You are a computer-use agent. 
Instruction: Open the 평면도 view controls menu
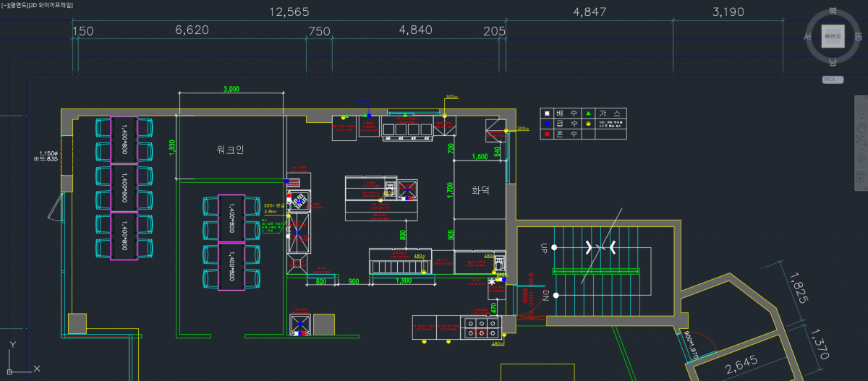[19, 5]
